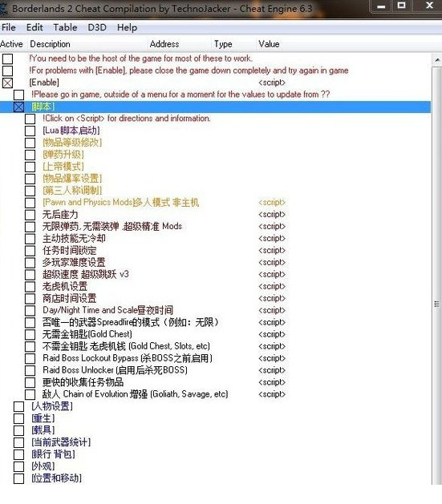Select the [上帝模式] row label
442x504 pixels.
[x=63, y=167]
